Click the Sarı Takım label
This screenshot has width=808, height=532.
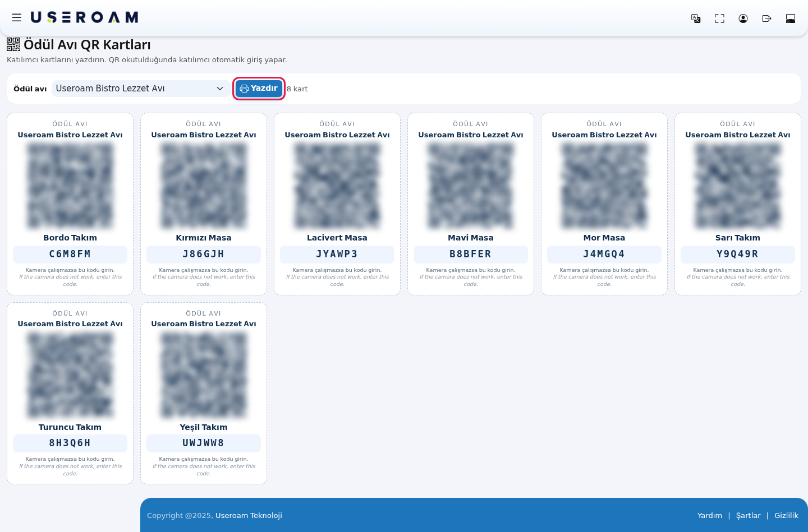point(738,238)
